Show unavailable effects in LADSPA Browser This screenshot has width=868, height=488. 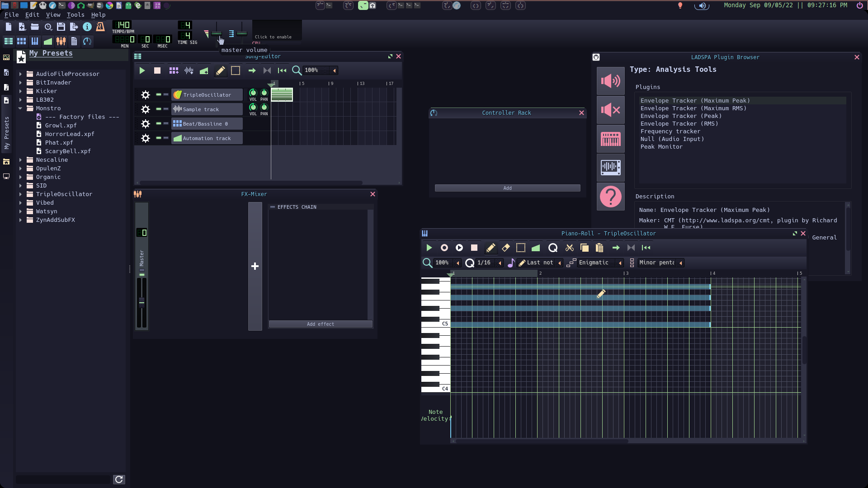point(611,110)
